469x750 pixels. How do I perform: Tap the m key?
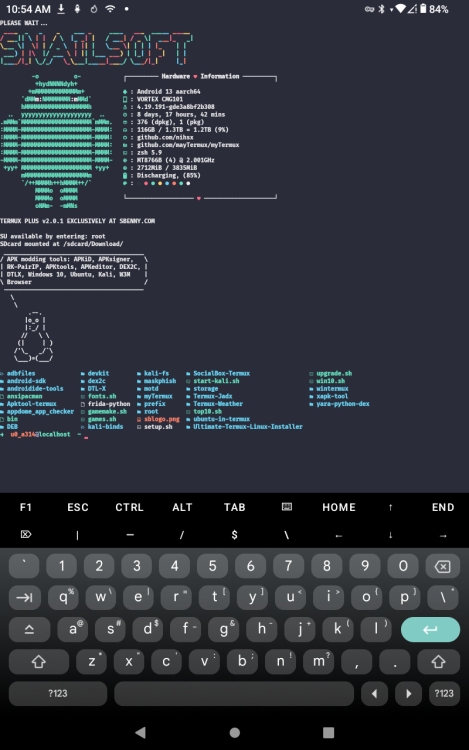tap(318, 662)
